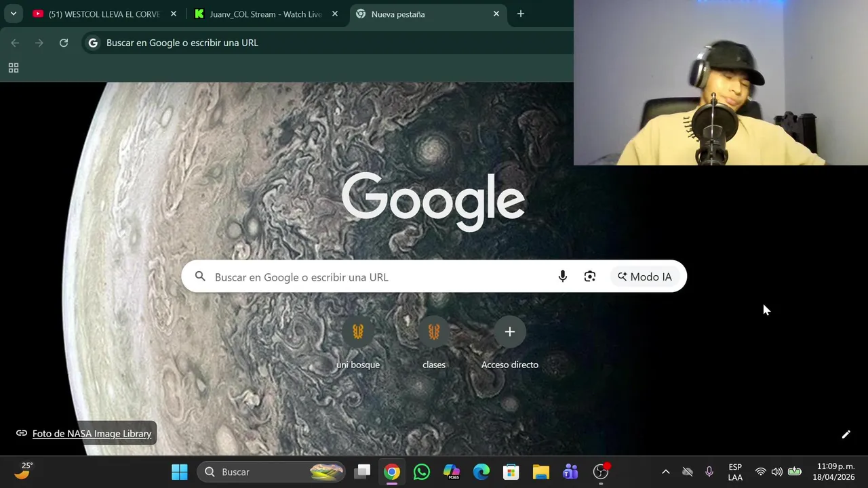Add a new Acceso directo shortcut

click(x=510, y=344)
